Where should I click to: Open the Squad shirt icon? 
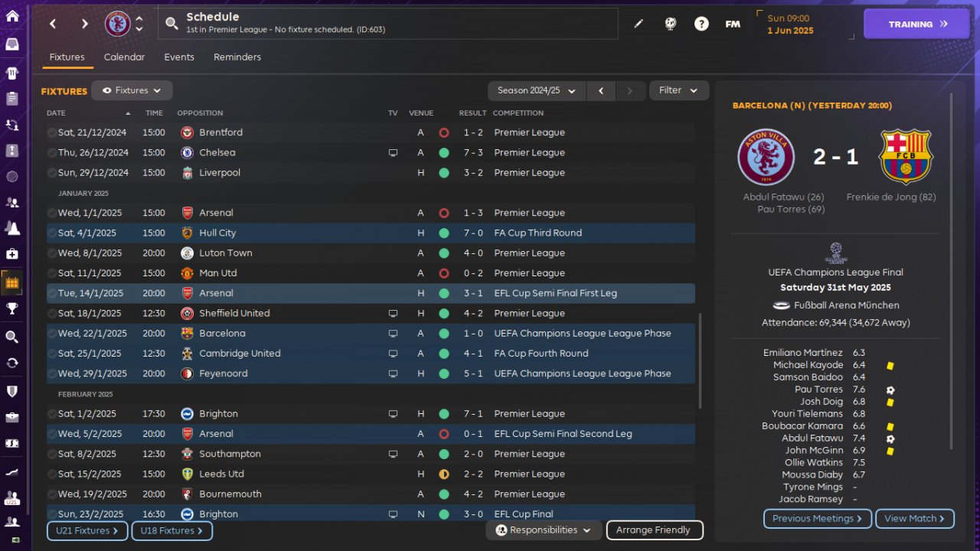[12, 73]
